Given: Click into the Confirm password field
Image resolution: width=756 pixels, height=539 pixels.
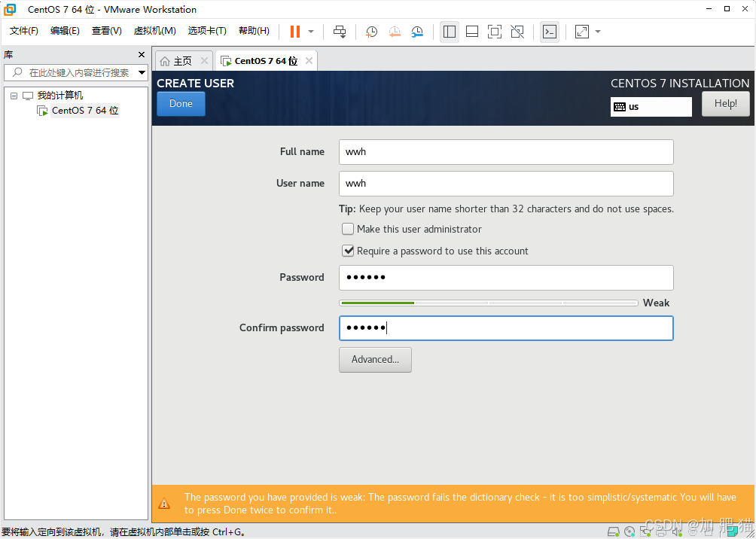Looking at the screenshot, I should [x=506, y=328].
